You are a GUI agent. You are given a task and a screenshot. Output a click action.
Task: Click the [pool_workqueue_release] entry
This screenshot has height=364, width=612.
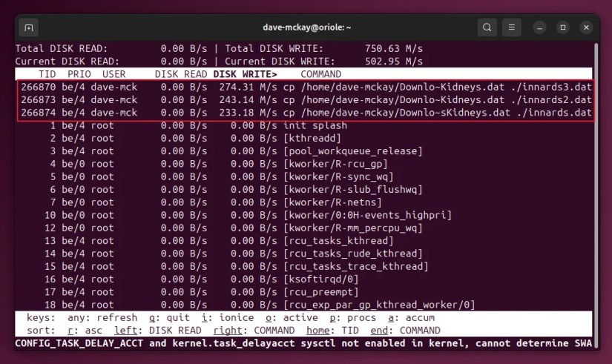353,151
